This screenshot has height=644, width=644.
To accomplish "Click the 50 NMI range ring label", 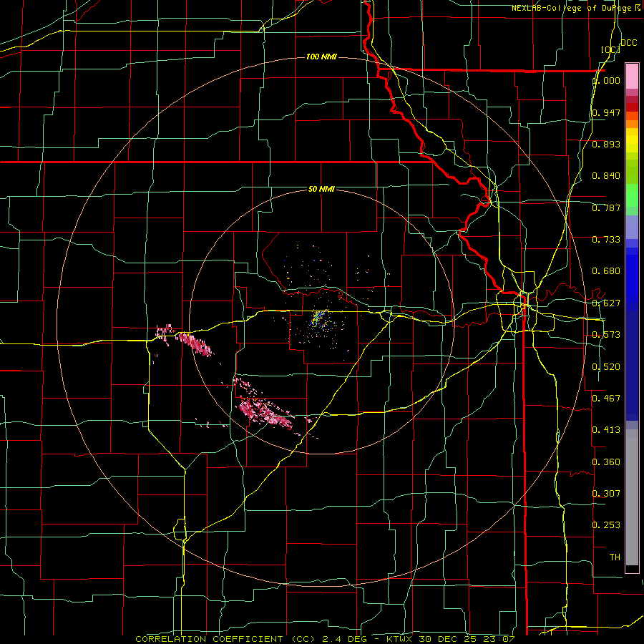I will 321,189.
